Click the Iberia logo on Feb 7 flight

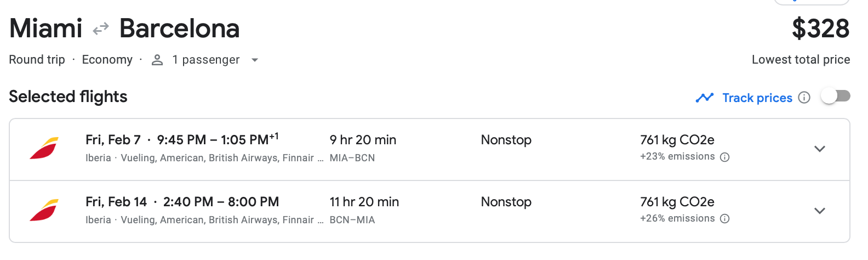(44, 148)
